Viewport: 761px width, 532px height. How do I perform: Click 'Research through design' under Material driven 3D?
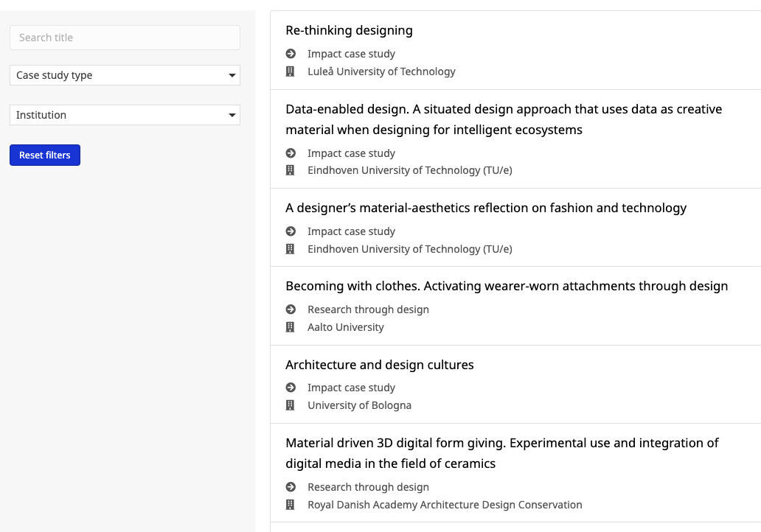coord(368,487)
